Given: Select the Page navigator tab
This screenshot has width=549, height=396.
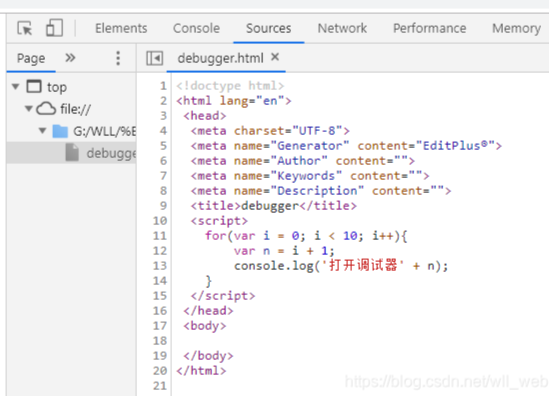Looking at the screenshot, I should click(x=31, y=58).
